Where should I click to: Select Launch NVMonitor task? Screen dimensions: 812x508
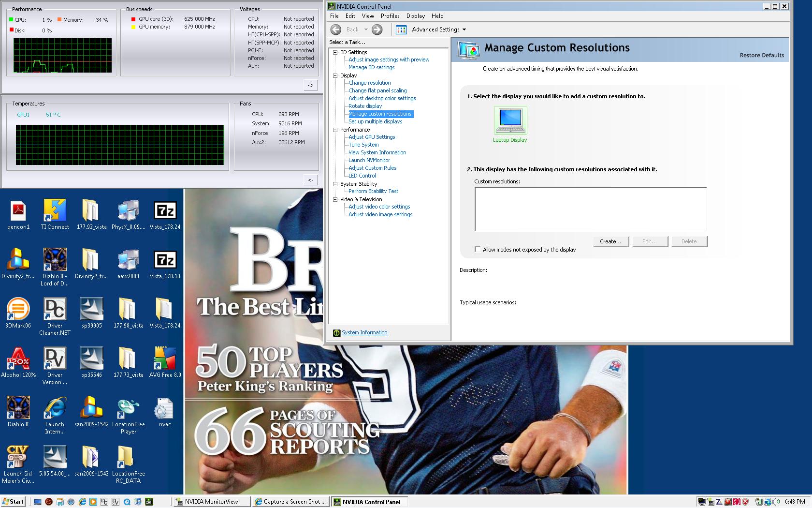tap(369, 161)
